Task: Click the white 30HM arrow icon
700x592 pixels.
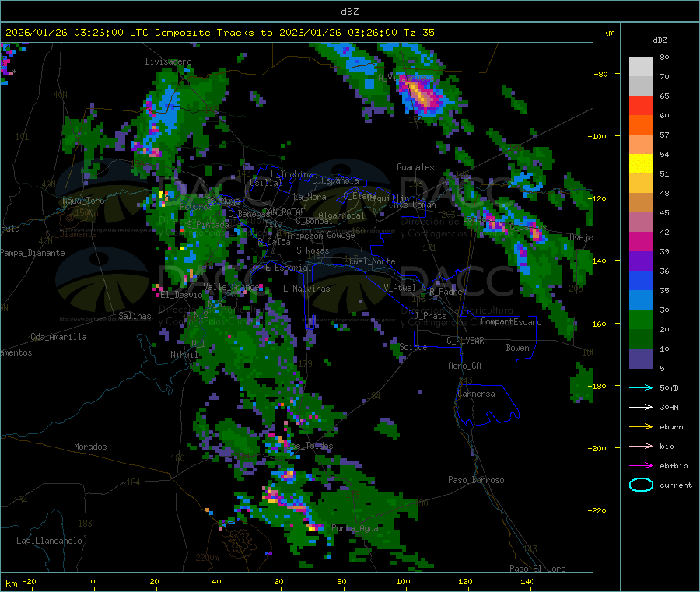Action: tap(641, 407)
